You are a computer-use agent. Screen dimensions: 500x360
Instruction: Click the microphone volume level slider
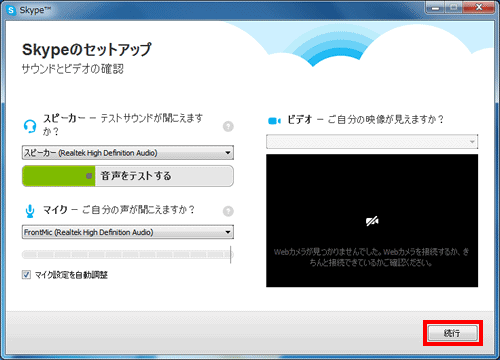[x=128, y=255]
